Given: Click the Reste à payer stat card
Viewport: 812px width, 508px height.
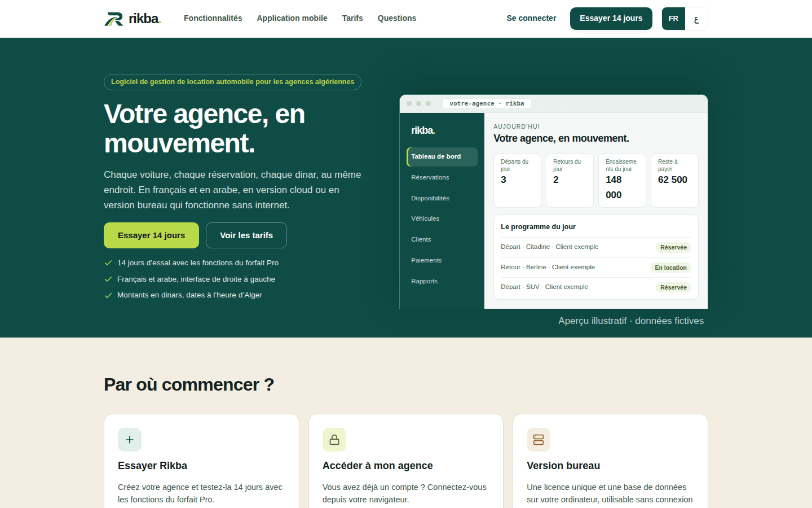Looking at the screenshot, I should (x=674, y=181).
